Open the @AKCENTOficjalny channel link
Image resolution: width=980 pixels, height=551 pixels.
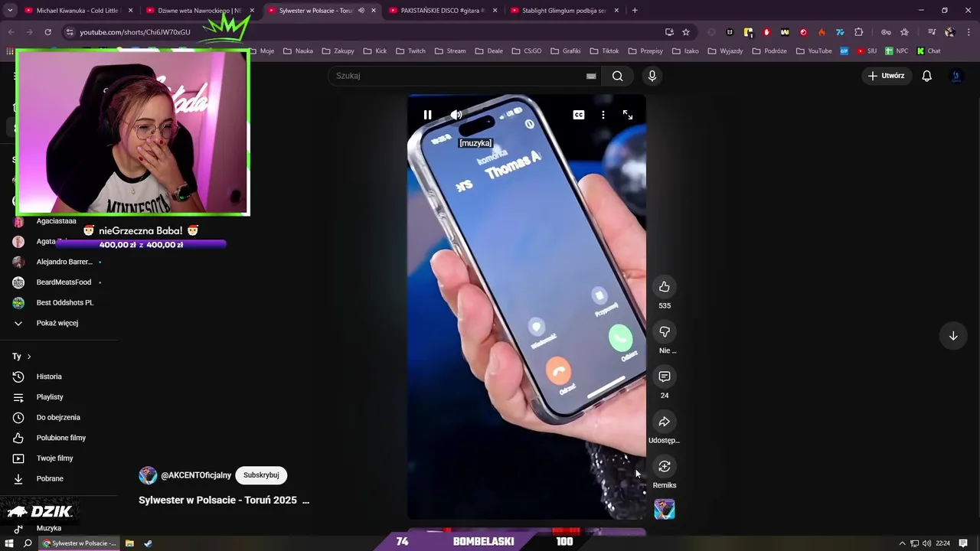pos(196,475)
